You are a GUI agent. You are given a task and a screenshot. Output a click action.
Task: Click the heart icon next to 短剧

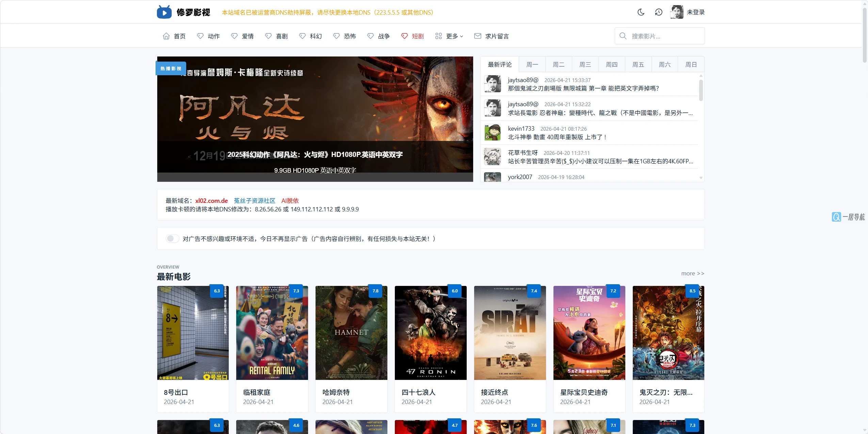tap(404, 36)
